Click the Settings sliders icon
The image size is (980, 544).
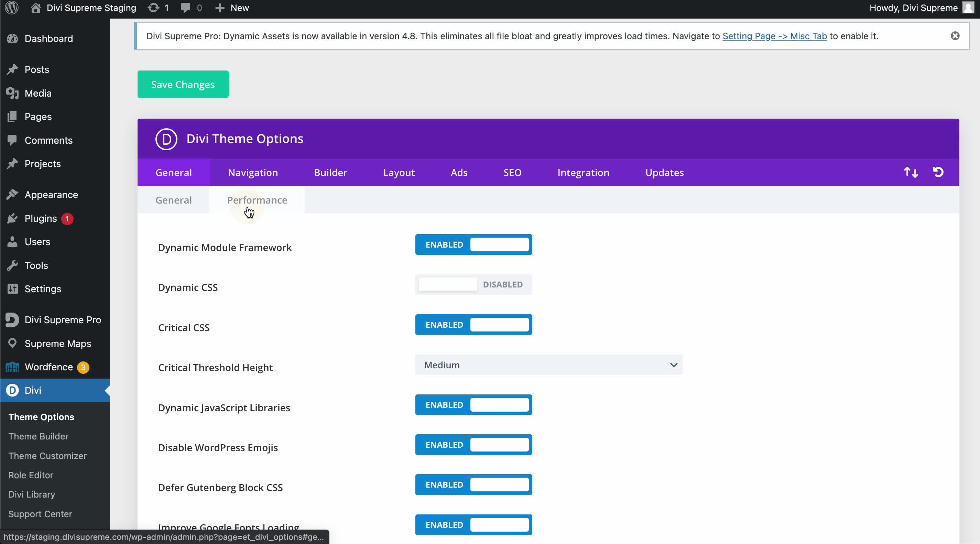[13, 289]
